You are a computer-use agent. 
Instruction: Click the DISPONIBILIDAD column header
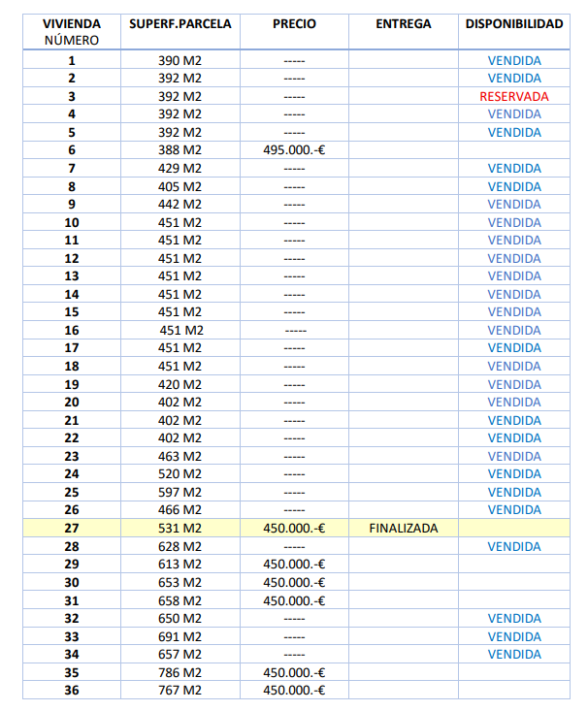click(514, 24)
